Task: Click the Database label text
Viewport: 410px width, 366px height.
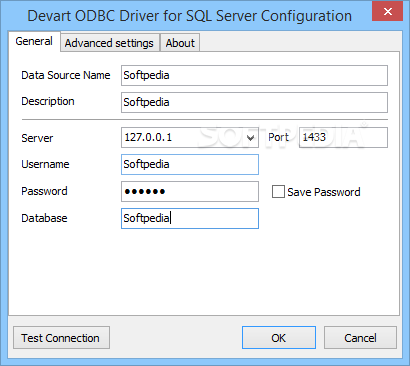Action: (x=44, y=218)
